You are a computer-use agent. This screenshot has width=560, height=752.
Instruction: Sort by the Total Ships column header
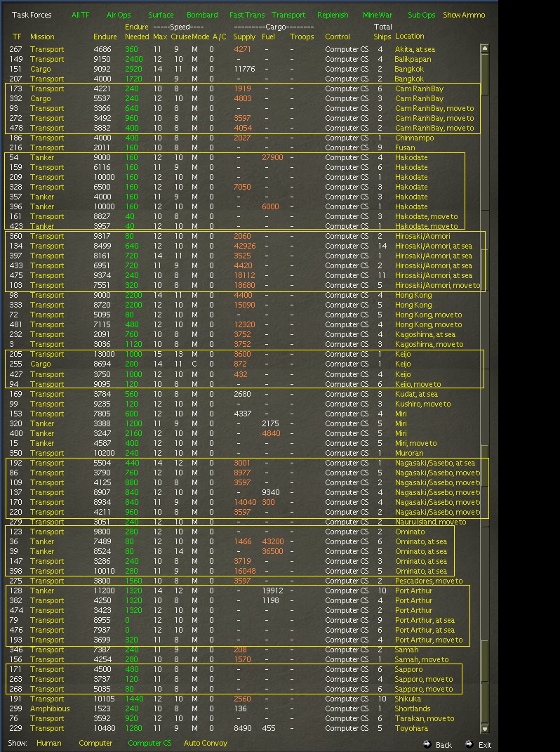tap(382, 32)
